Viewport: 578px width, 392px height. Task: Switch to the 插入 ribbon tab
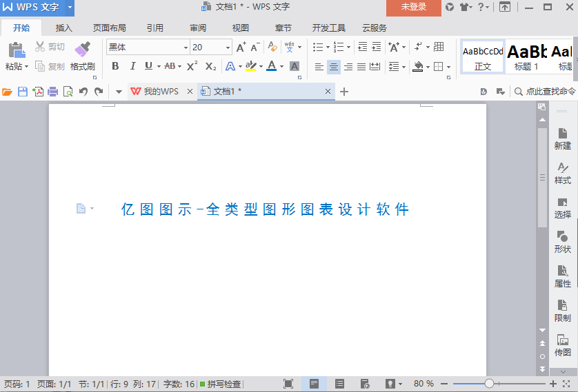coord(63,28)
